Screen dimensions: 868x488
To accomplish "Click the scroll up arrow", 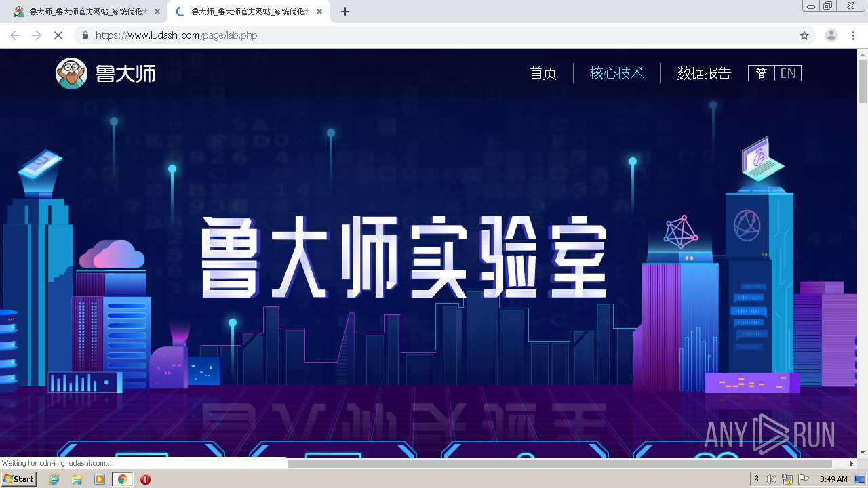I will (x=863, y=54).
